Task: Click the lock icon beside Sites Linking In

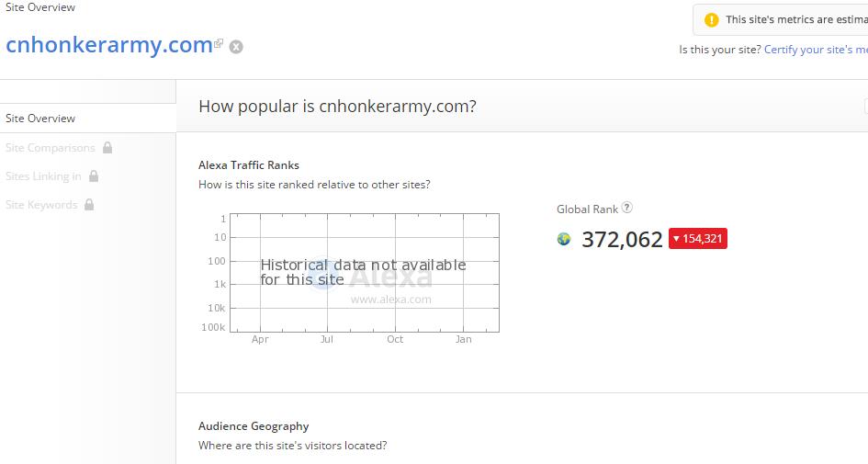Action: (x=94, y=175)
